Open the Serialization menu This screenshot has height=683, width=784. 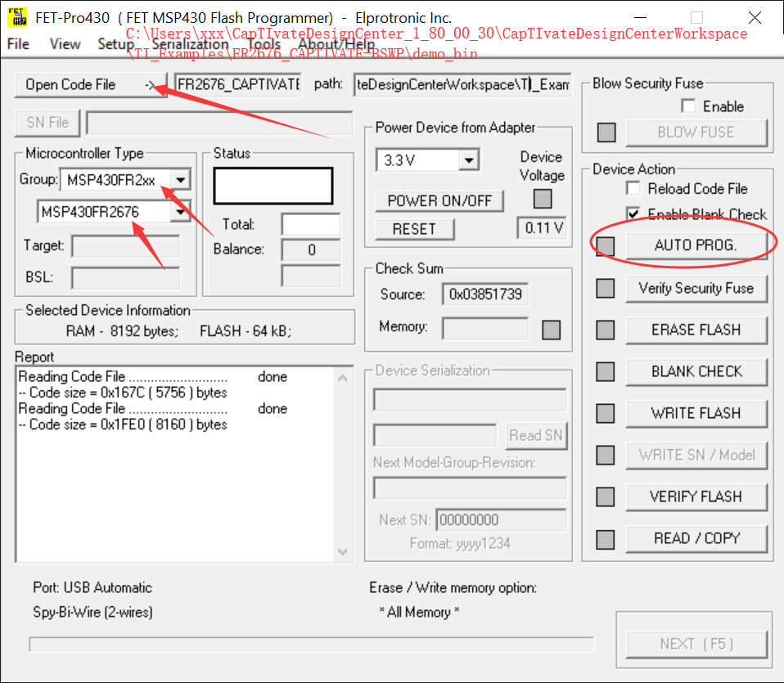tap(190, 44)
